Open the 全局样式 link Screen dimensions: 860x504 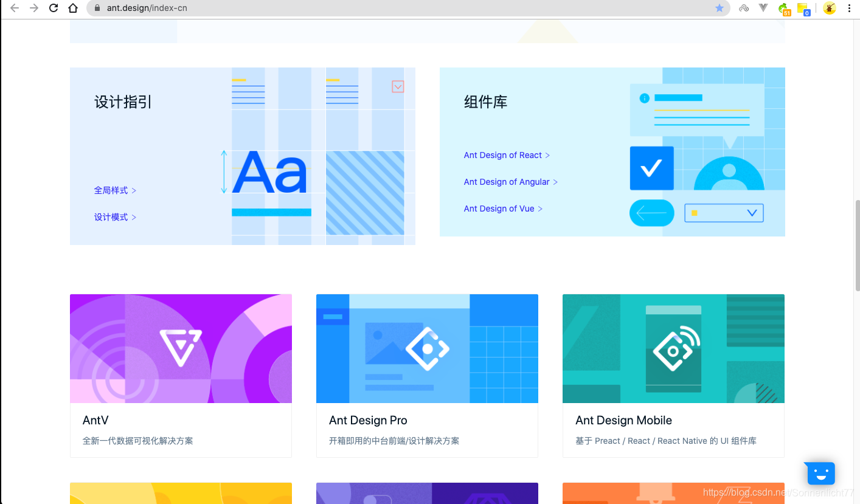(115, 190)
